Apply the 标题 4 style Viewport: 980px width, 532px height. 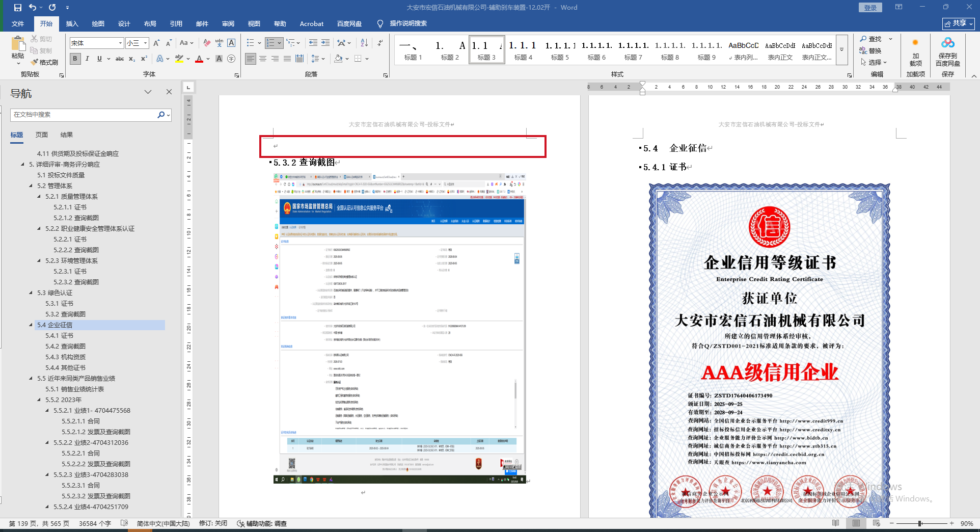click(523, 50)
